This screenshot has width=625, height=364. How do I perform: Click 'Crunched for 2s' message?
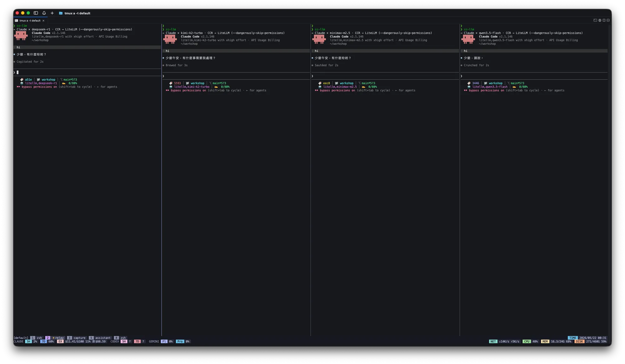(476, 65)
